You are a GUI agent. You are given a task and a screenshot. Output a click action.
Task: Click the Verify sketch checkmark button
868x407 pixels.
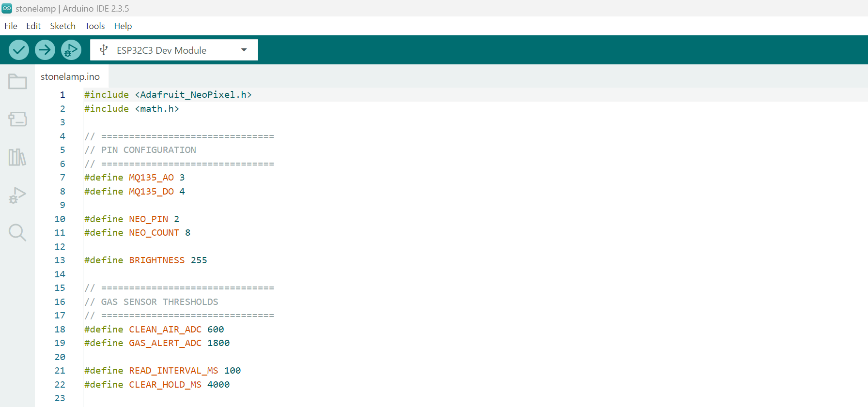point(19,50)
